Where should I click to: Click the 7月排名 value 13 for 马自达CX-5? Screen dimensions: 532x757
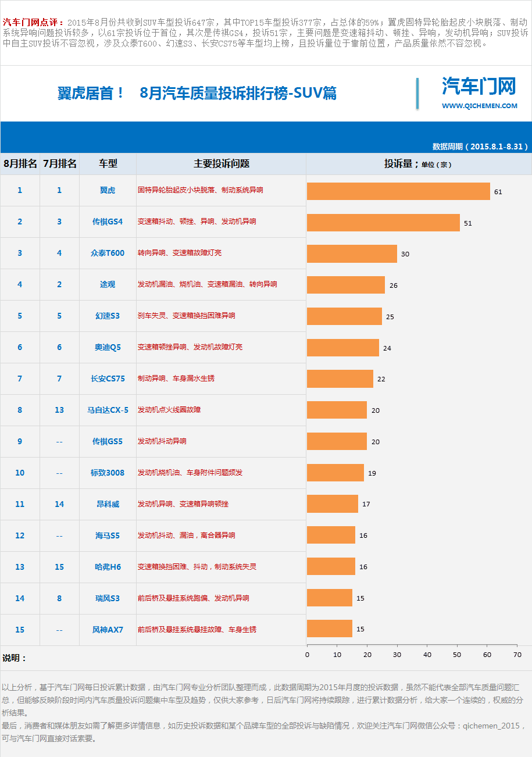pos(59,410)
